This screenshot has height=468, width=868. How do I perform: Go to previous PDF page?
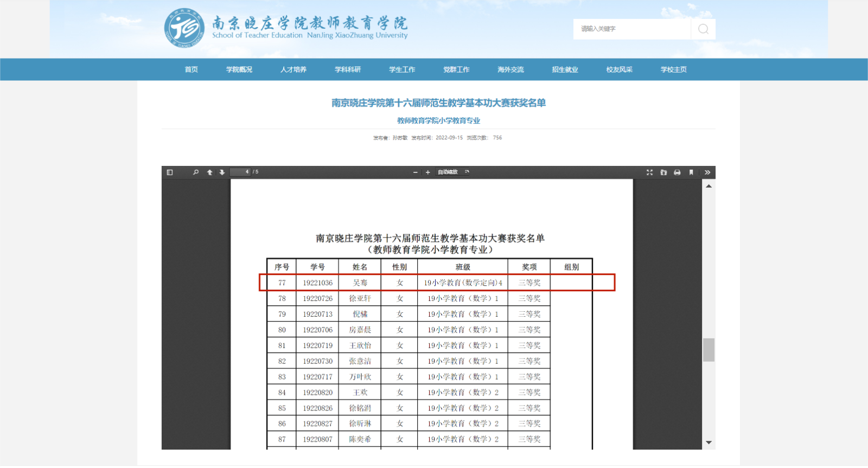point(209,172)
